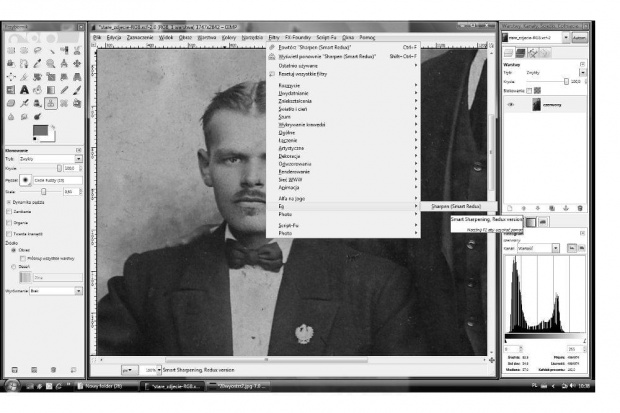Open the Uwydatnianie filters submenu

[x=344, y=93]
